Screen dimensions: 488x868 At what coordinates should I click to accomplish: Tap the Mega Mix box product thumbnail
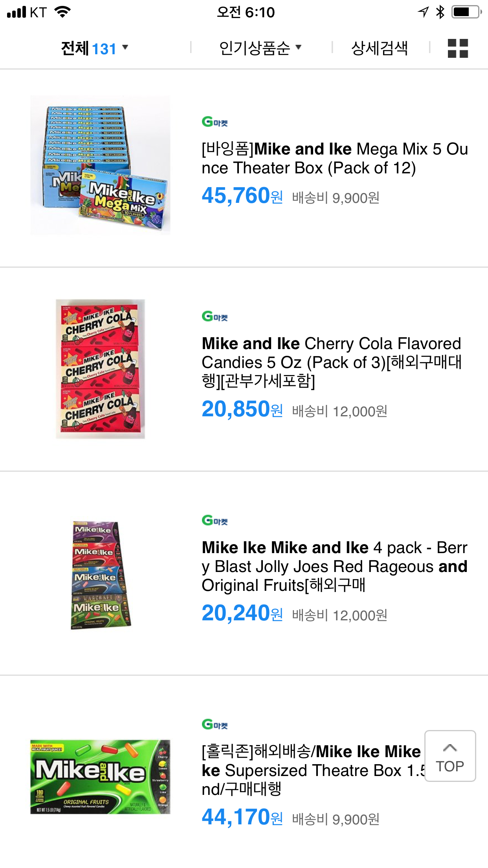100,165
